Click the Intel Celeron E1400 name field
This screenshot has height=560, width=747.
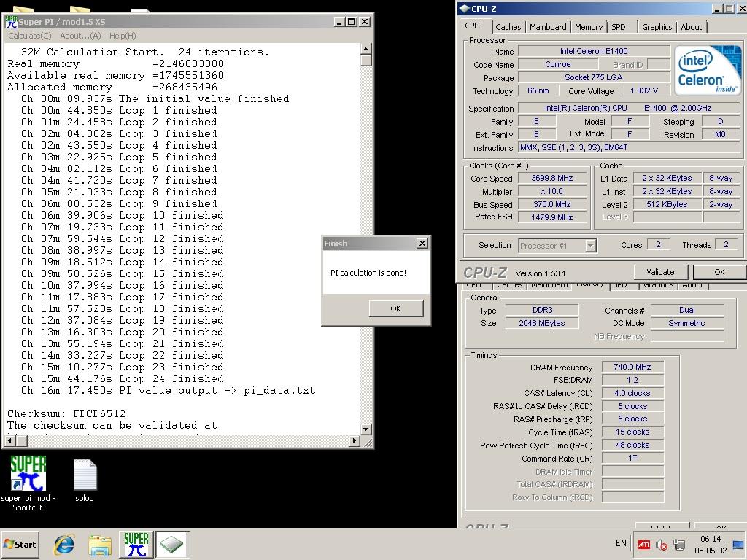click(x=594, y=51)
